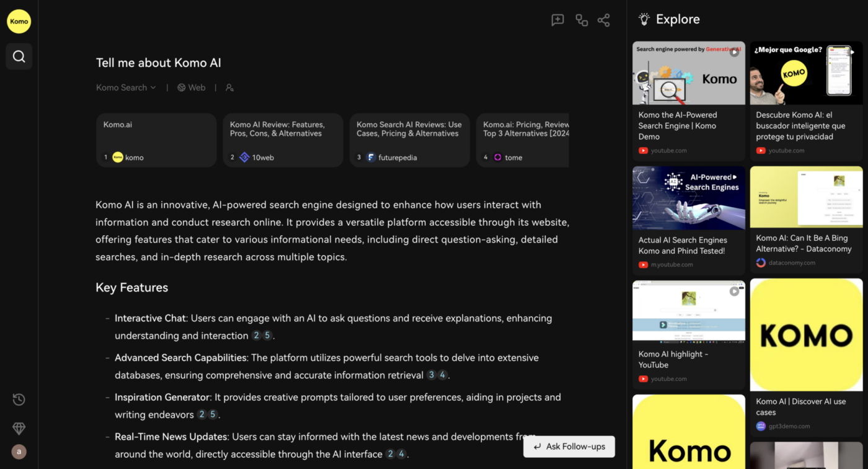
Task: Open Komo.ai source card
Action: (156, 140)
